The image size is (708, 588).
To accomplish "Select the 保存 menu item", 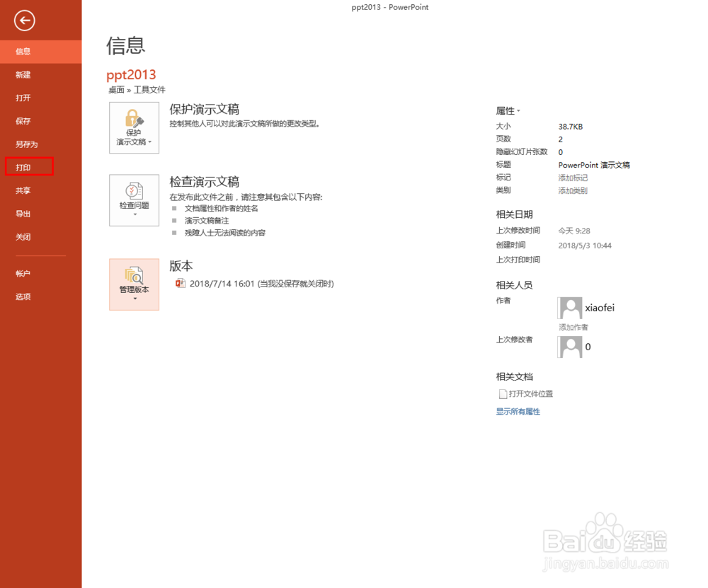I will tap(40, 121).
